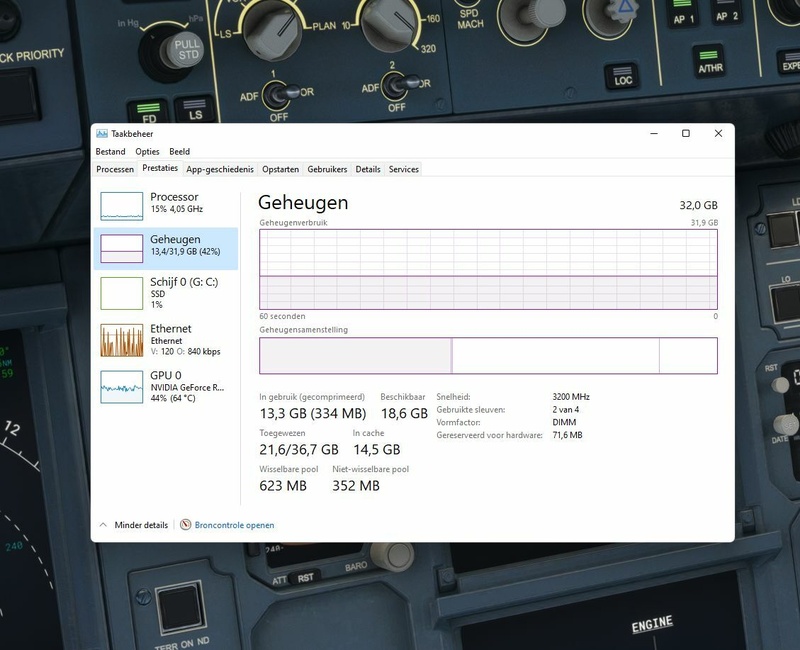
Task: Open Broncontrole openen link
Action: click(234, 525)
